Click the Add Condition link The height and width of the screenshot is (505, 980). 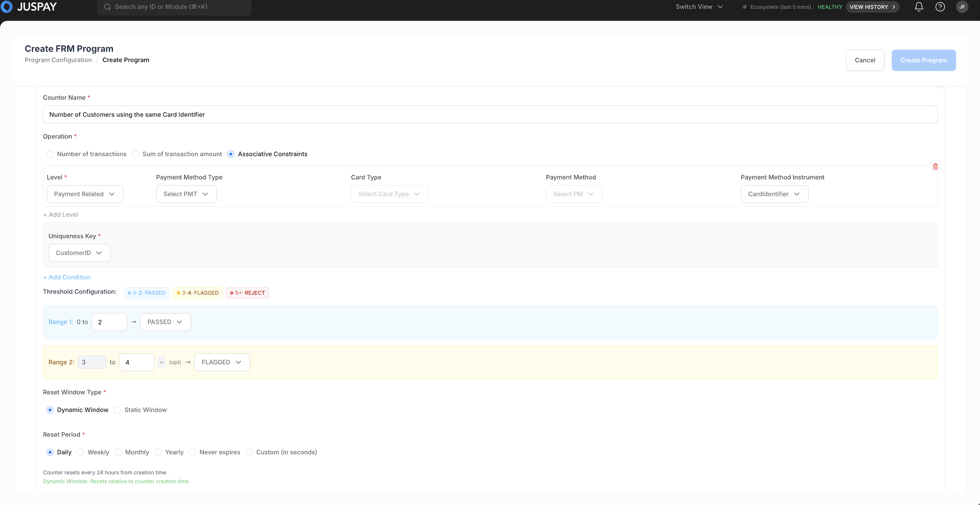67,277
